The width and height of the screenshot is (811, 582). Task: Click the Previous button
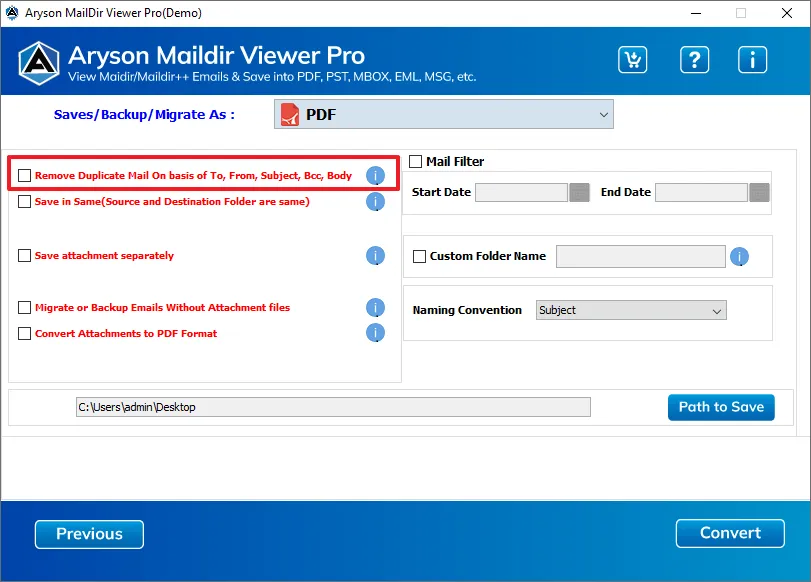(x=89, y=534)
